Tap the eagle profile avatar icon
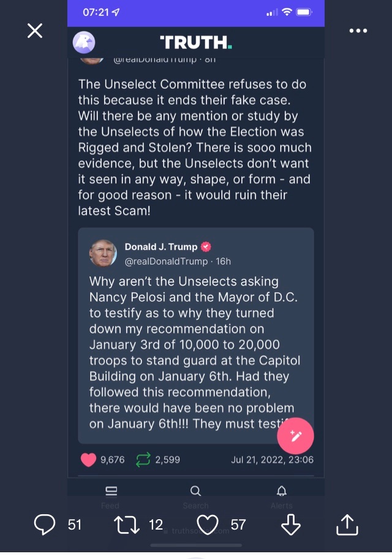The image size is (392, 559). [84, 42]
